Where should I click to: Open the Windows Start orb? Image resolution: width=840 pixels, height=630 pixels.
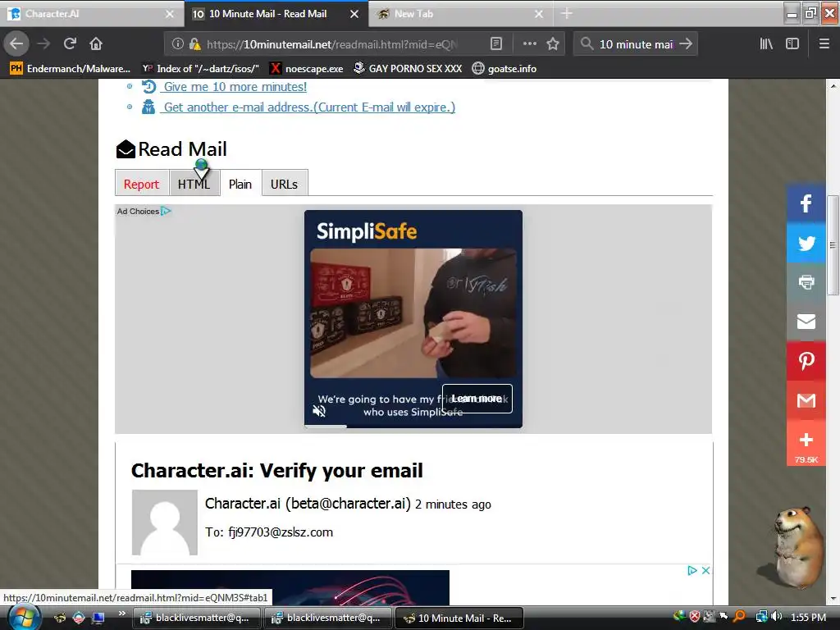tap(24, 618)
